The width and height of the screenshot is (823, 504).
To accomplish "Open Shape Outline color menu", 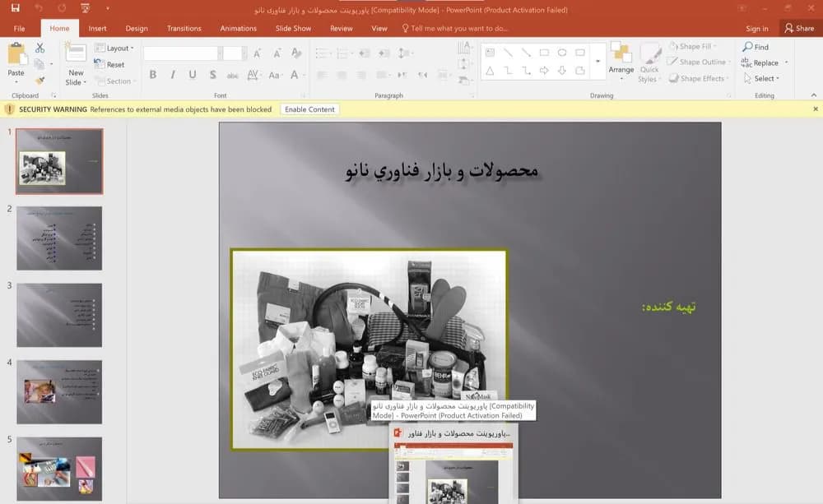I will coord(699,62).
